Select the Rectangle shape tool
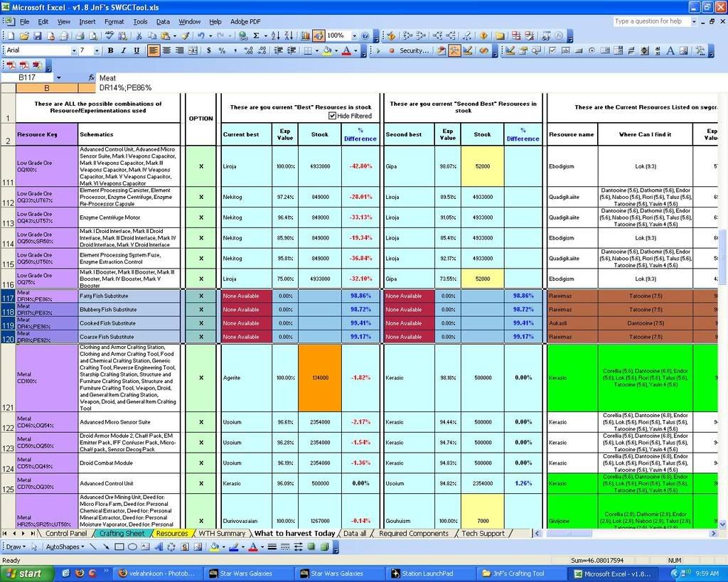The height and width of the screenshot is (582, 728). pos(119,547)
